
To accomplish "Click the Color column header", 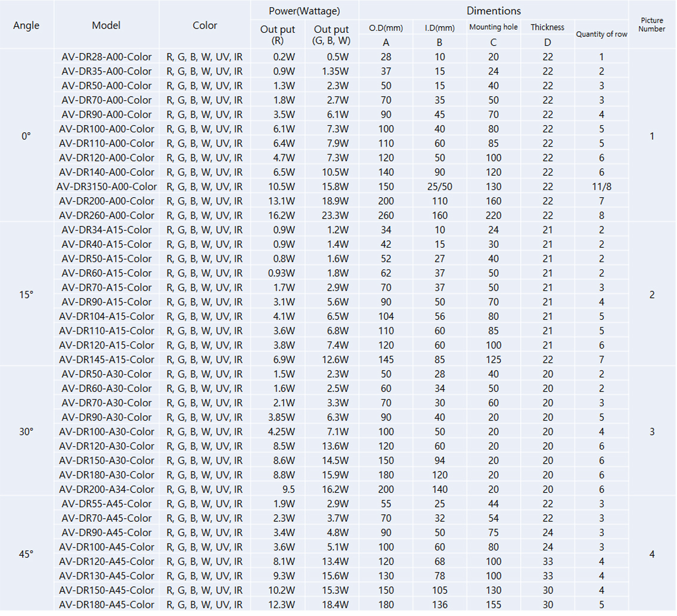I will pyautogui.click(x=204, y=26).
